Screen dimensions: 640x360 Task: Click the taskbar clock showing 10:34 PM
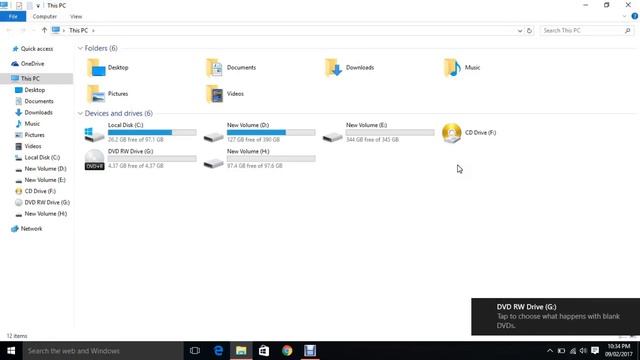619,351
